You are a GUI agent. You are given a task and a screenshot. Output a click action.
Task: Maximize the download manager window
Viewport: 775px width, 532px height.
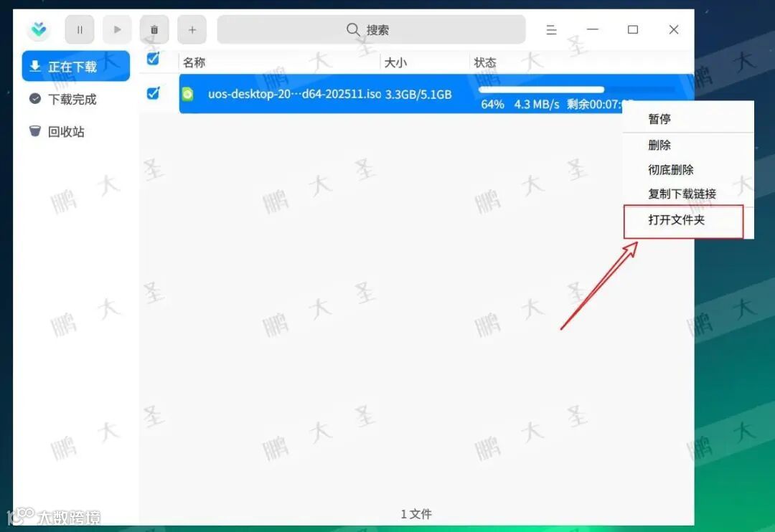coord(633,29)
